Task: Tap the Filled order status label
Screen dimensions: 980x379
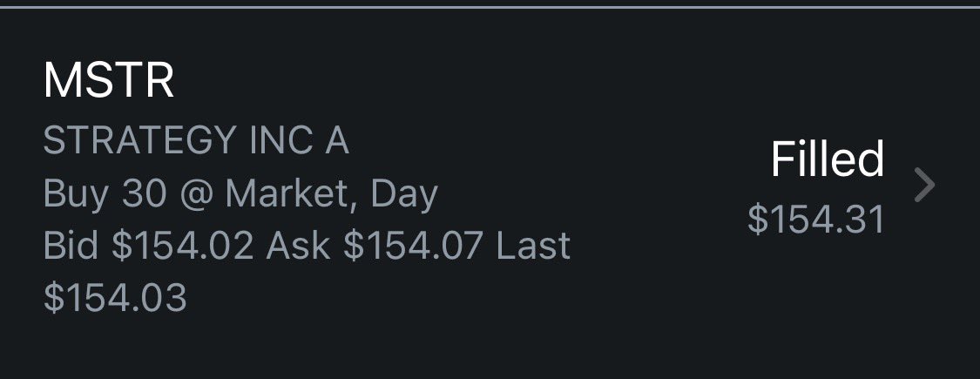Action: [x=828, y=160]
